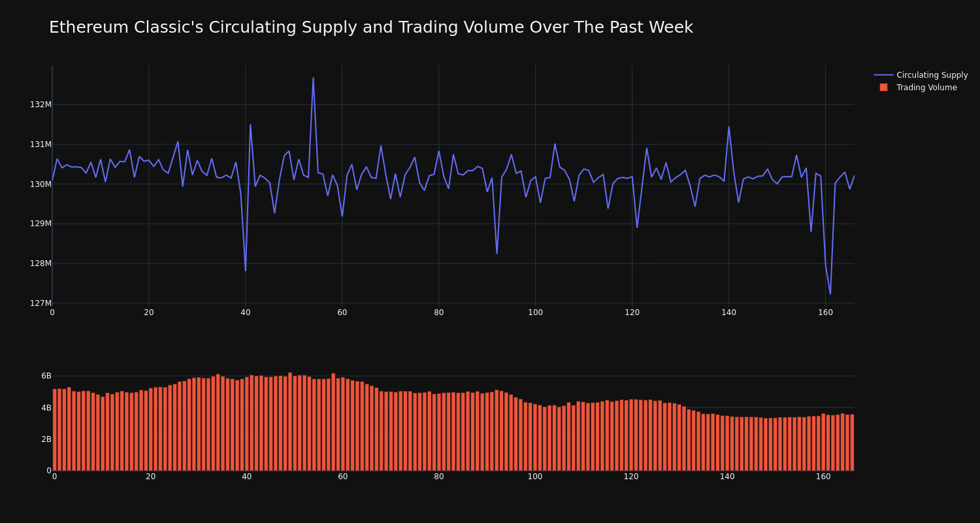Click the blue Circulating Supply legend line
Image resolution: width=980 pixels, height=523 pixels.
coord(883,75)
